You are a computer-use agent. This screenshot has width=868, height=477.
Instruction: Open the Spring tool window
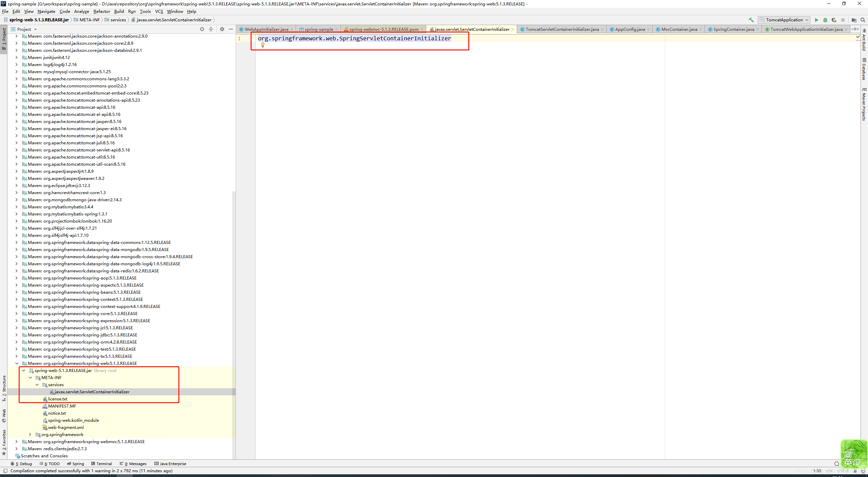75,464
